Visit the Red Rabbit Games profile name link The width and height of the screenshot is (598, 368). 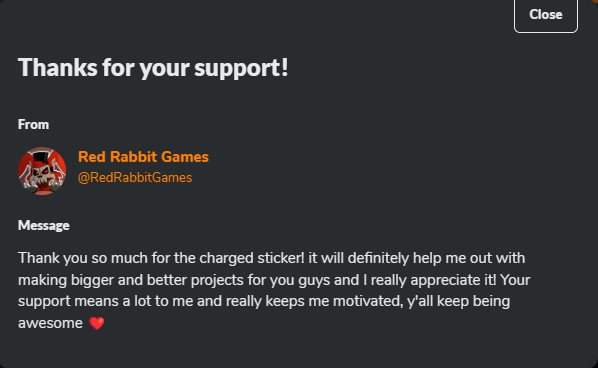(x=143, y=157)
